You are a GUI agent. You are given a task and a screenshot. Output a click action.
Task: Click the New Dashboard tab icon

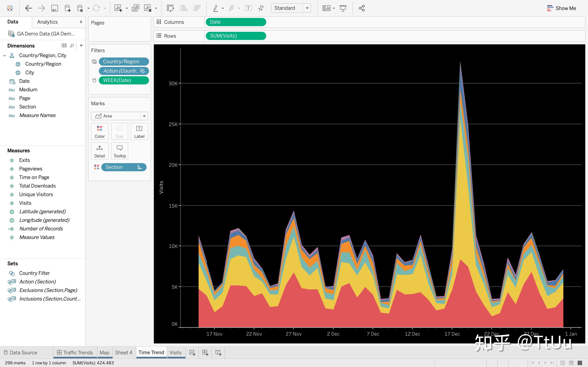pos(205,353)
